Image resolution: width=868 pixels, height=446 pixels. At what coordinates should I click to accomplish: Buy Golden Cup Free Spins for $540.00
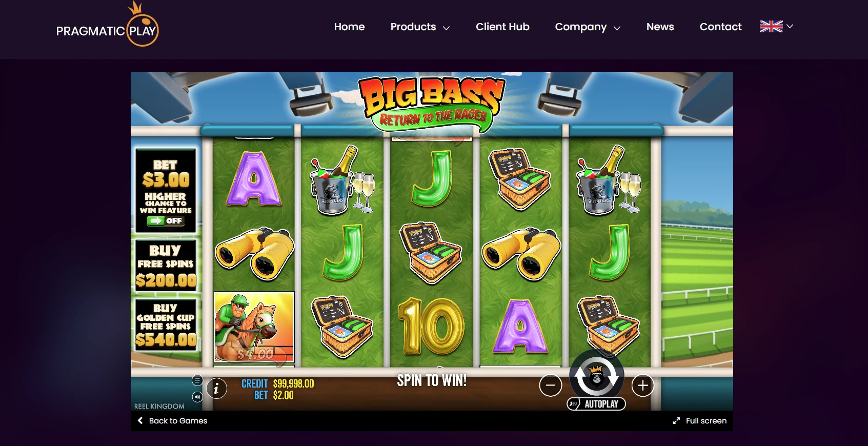click(x=166, y=325)
